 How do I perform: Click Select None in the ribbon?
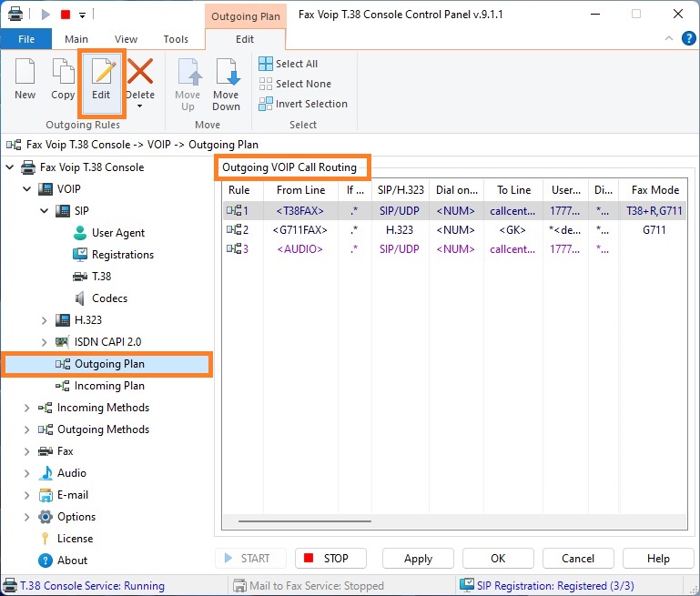point(295,84)
